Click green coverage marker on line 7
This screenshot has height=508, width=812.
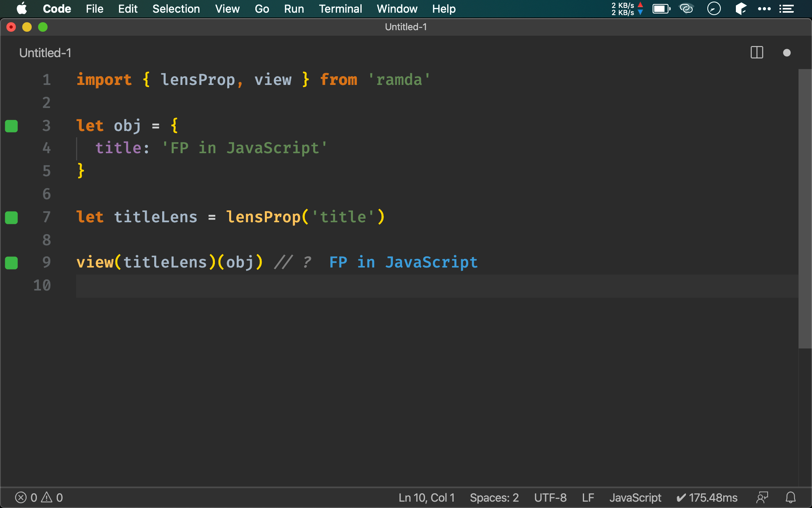(x=11, y=217)
